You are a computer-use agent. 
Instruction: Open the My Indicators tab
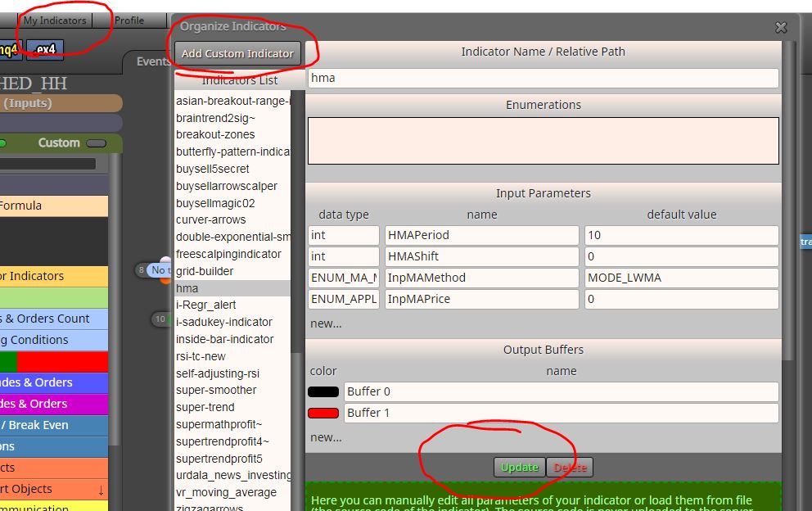click(x=55, y=20)
